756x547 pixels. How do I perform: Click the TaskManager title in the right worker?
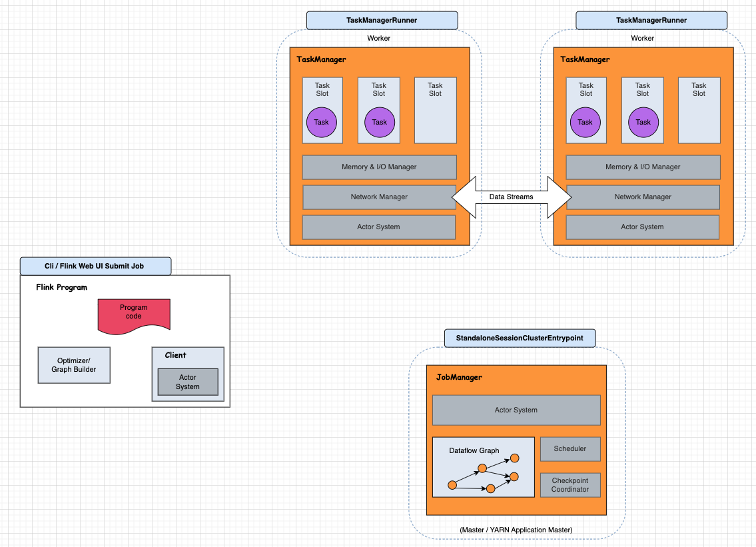pos(585,59)
